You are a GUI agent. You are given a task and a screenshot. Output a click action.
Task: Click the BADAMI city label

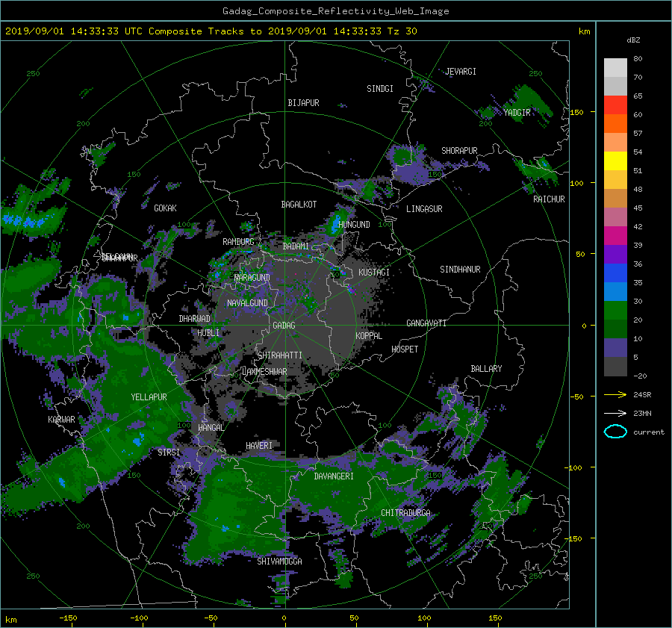(x=295, y=246)
